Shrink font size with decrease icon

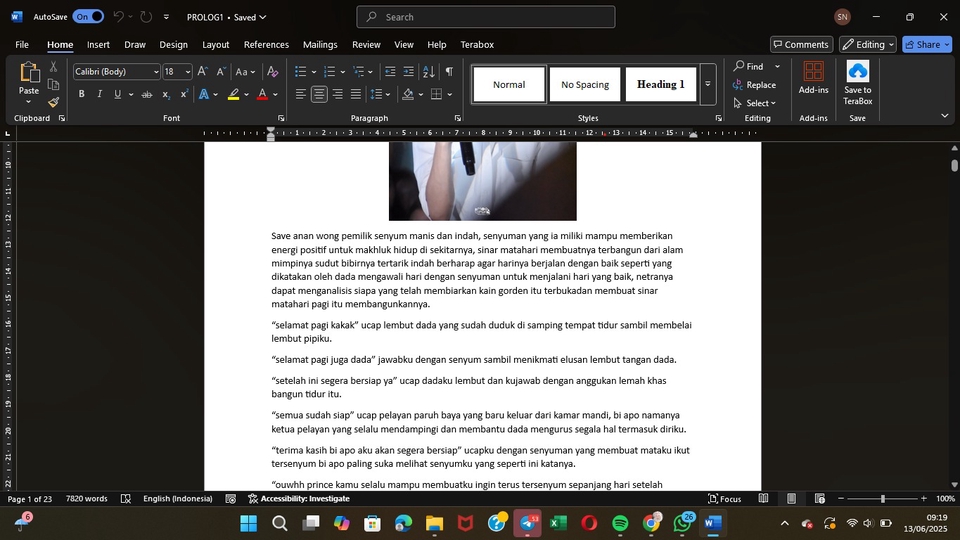[x=221, y=72]
